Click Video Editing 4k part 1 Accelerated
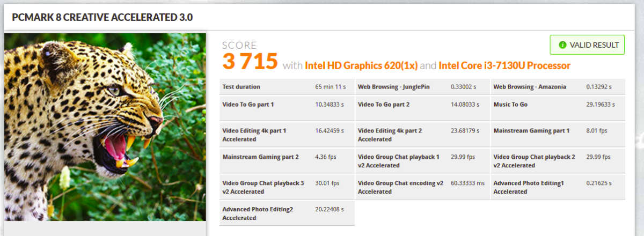Screen dimensions: 644x236 pos(287,135)
